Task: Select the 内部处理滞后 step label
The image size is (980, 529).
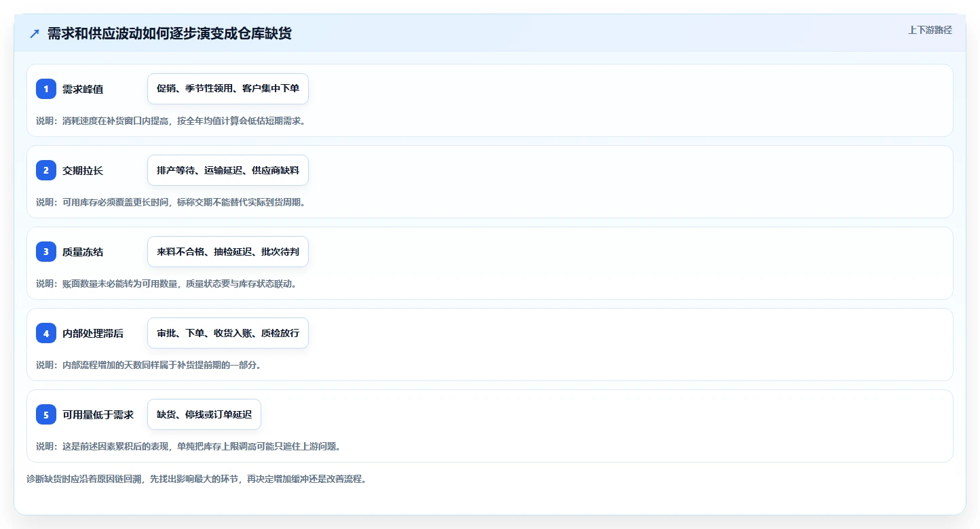Action: [x=93, y=333]
